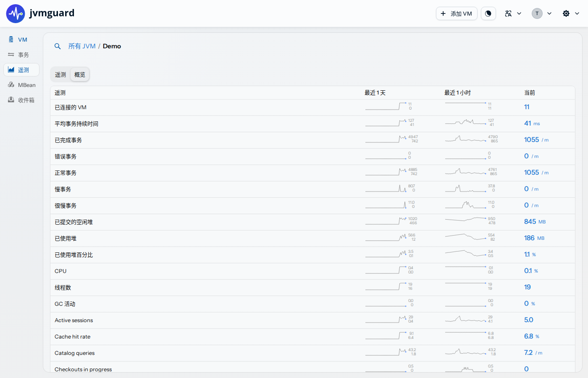Click current value 41 ms
Viewport: 588px width, 378px height.
[532, 123]
